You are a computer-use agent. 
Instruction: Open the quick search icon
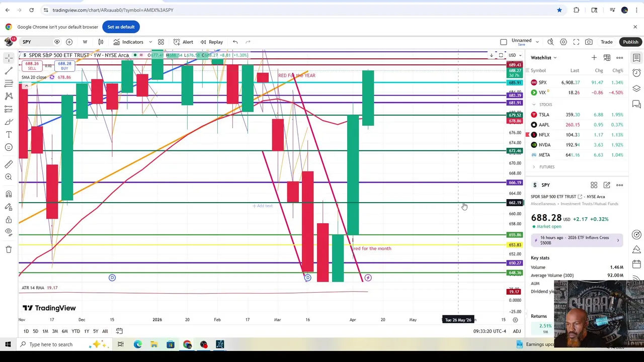pos(550,42)
